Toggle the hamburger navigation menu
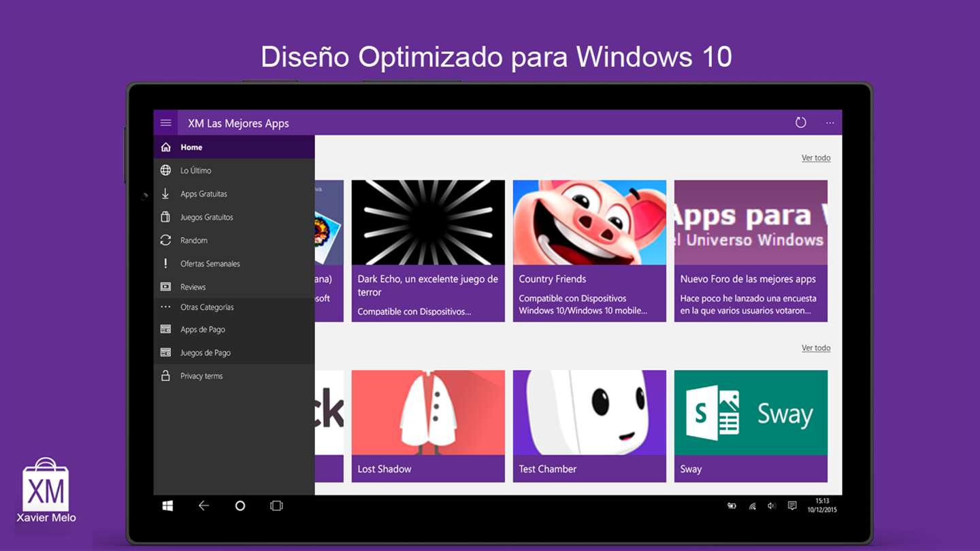This screenshot has width=980, height=551. pyautogui.click(x=165, y=122)
